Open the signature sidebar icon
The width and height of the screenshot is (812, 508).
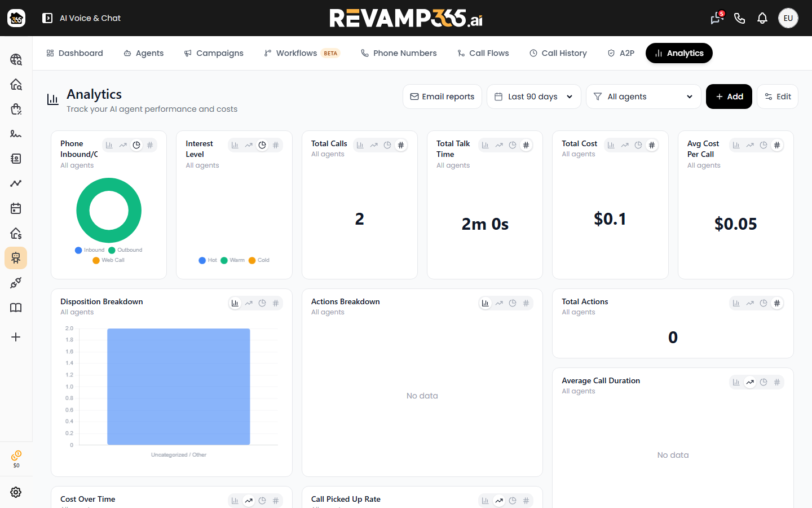(16, 134)
